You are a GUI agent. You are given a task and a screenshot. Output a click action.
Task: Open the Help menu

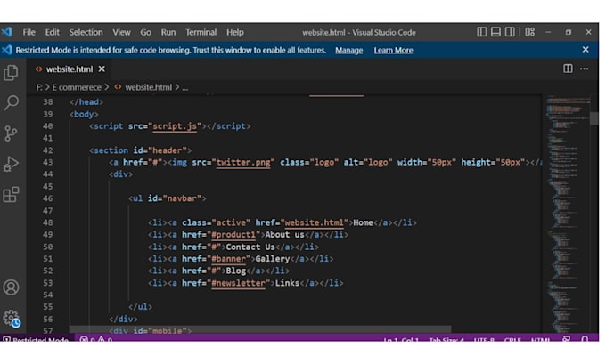[235, 32]
